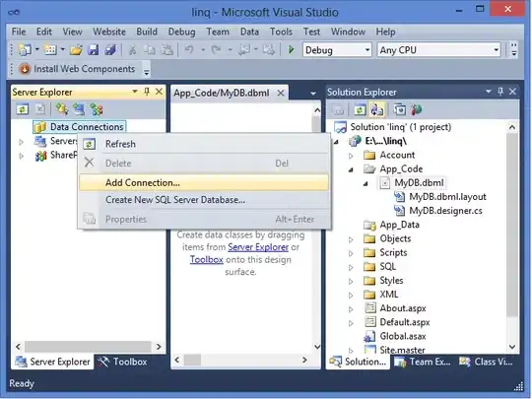Viewport: 532px width, 399px height.
Task: Switch to the Class View tab
Action: coord(486,362)
